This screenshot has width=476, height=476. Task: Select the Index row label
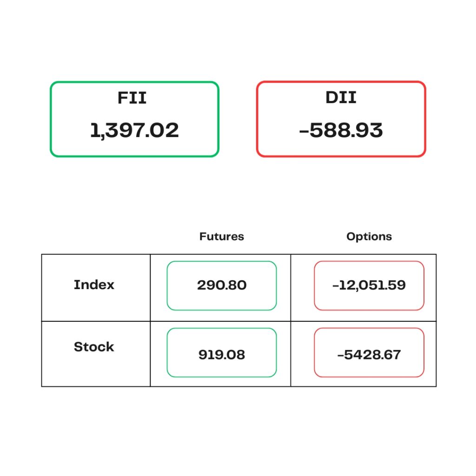coord(94,285)
